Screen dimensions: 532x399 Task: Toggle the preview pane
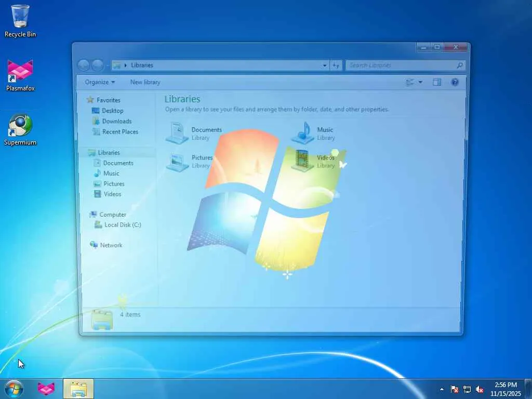(x=437, y=82)
